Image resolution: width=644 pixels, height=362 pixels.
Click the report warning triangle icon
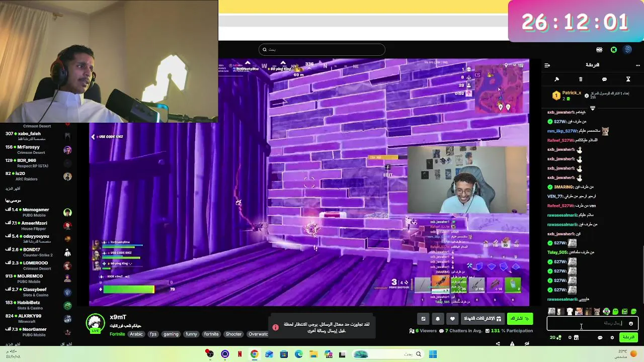click(512, 344)
